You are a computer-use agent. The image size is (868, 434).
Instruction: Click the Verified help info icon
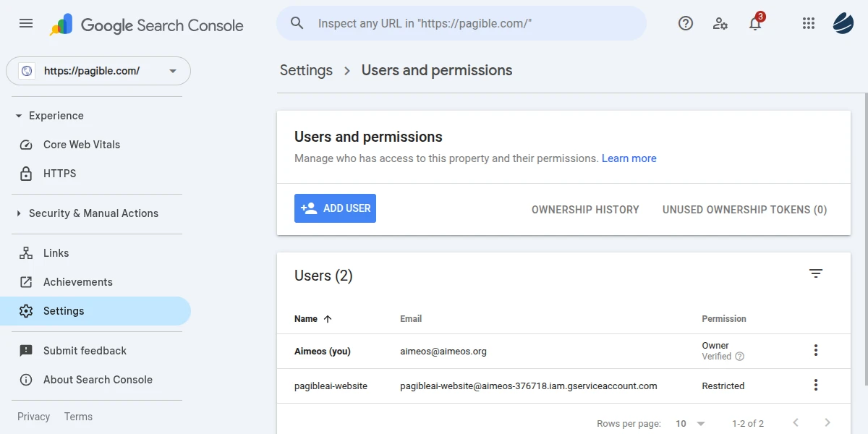click(x=739, y=357)
